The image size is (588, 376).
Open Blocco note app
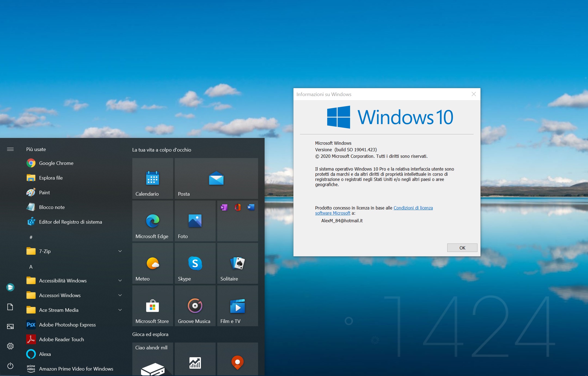(x=73, y=207)
